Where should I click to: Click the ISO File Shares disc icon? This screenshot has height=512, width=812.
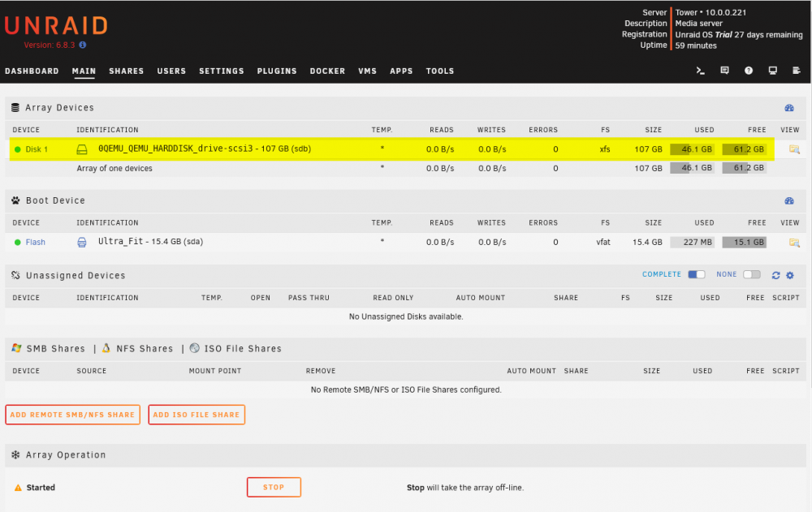click(195, 348)
